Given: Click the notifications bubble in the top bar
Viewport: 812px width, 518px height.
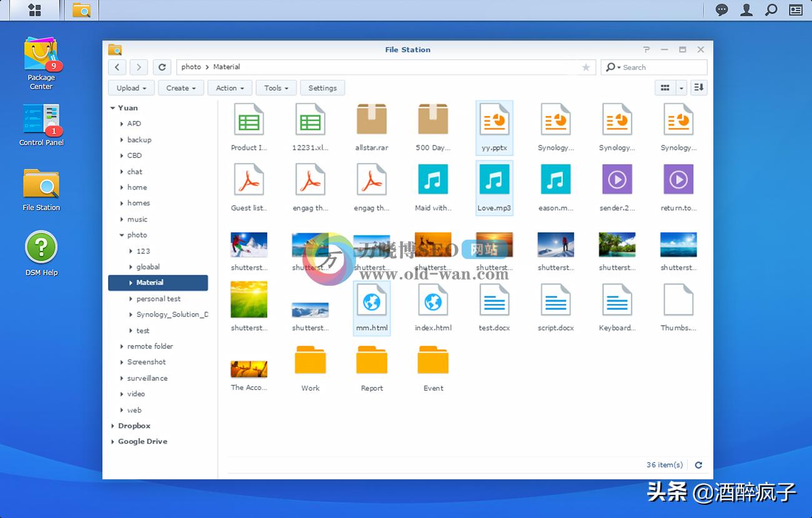Looking at the screenshot, I should (x=721, y=10).
